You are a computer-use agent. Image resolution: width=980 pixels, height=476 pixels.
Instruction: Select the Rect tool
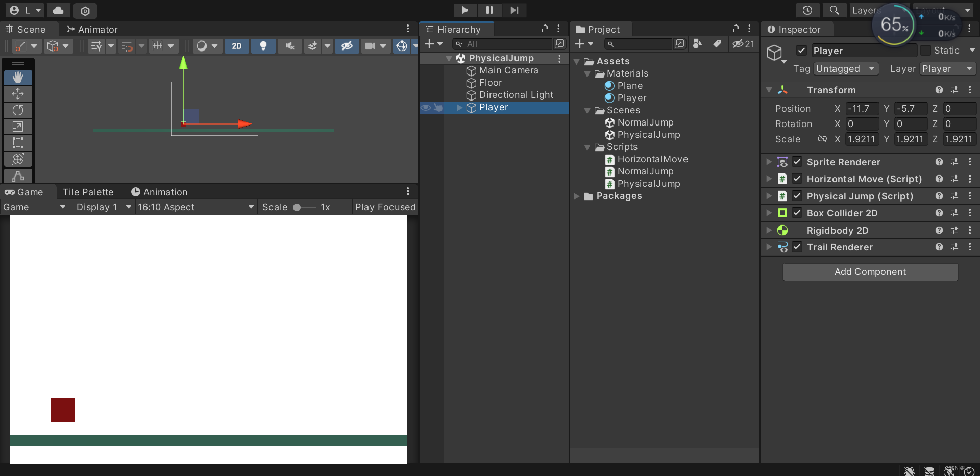point(18,143)
